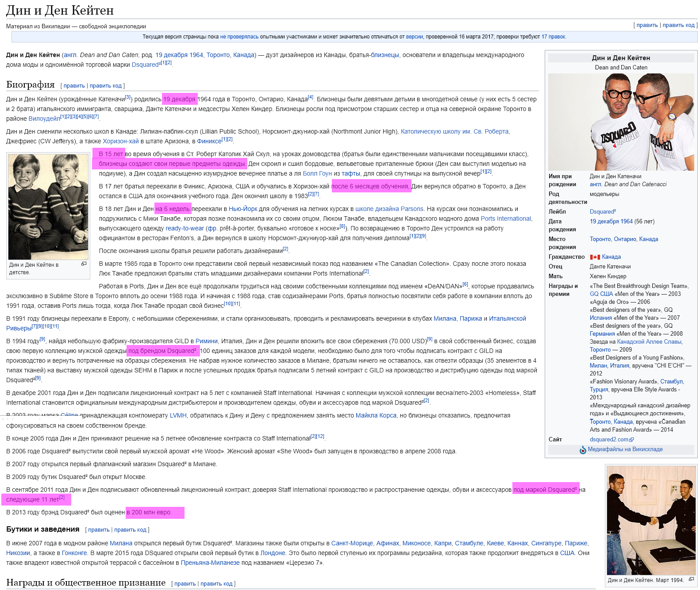Open the 'Стамбуле' link in boutiques section
Viewport: 700px width, 590px height.
(469, 544)
